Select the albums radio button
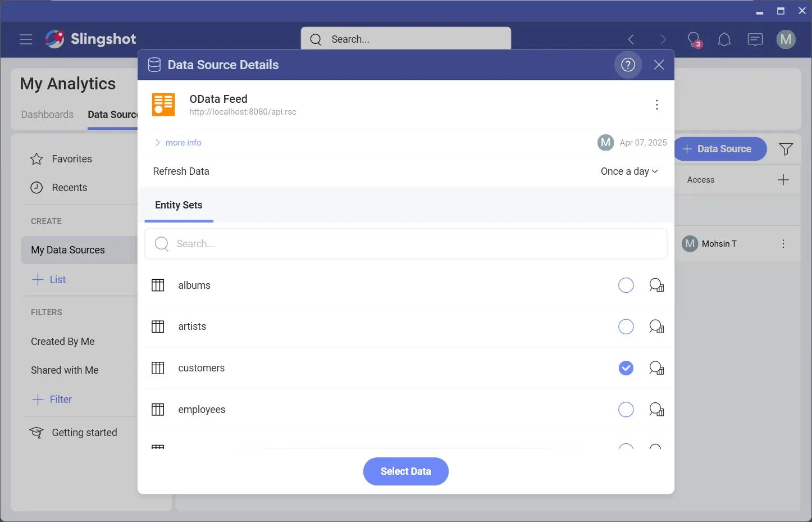The height and width of the screenshot is (522, 812). click(x=626, y=285)
